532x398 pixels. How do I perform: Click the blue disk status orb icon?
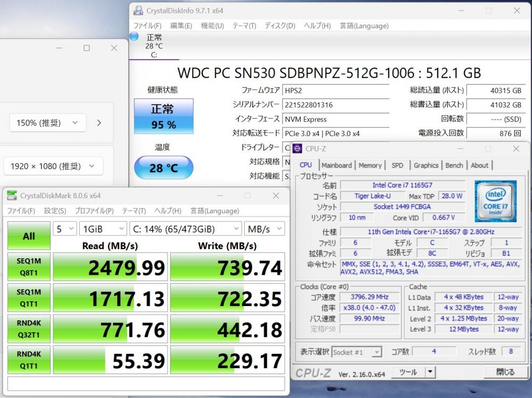click(x=134, y=37)
